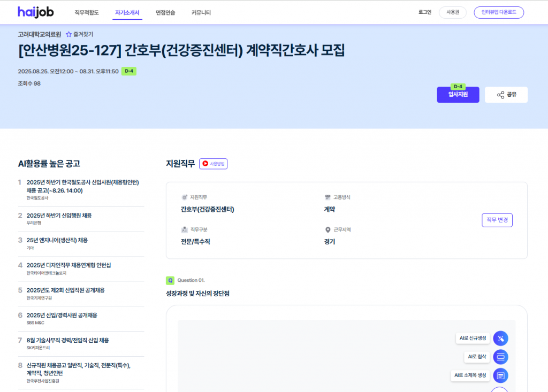548x392 pixels.
Task: Click the 근무지역 location pin icon
Action: tap(328, 229)
